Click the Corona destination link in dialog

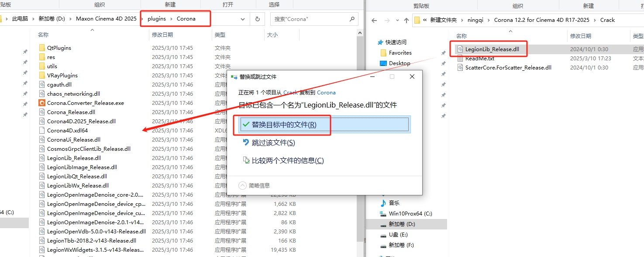326,93
